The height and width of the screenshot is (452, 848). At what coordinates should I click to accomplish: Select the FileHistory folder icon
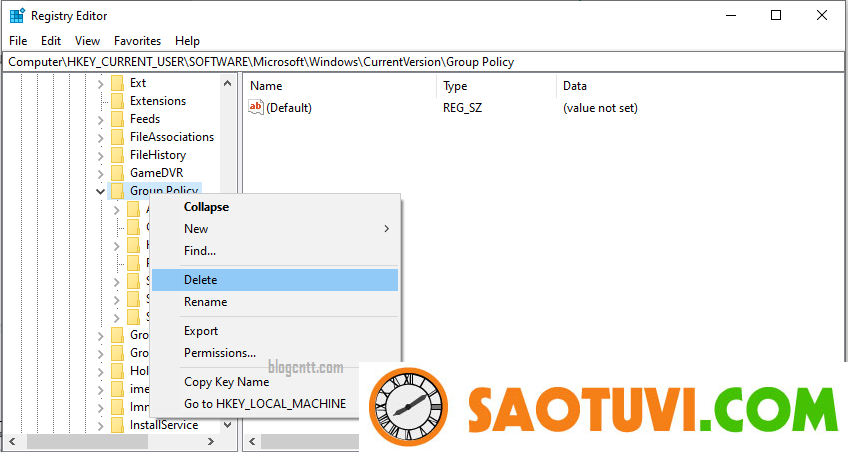point(117,155)
